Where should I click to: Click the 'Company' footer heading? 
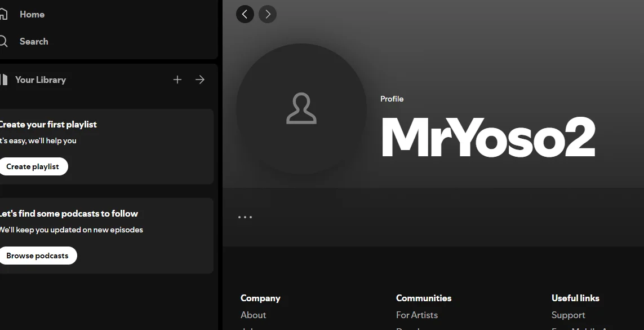point(260,298)
